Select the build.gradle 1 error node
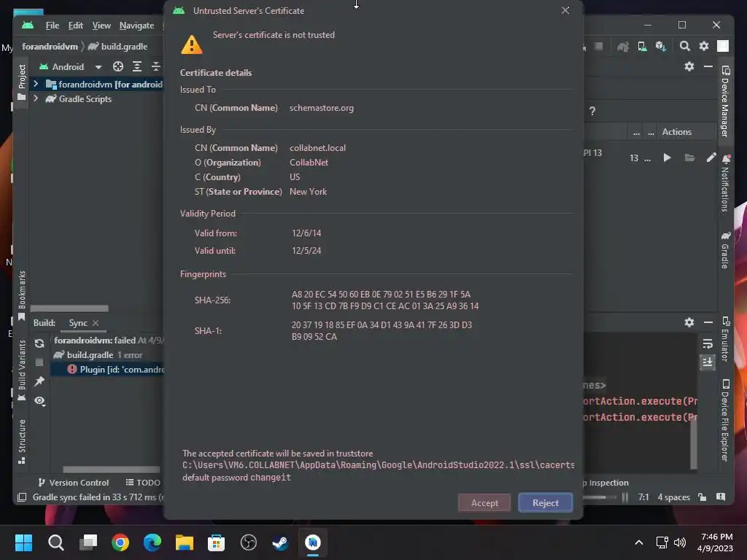Screen dimensions: 747x560 pyautogui.click(x=98, y=355)
